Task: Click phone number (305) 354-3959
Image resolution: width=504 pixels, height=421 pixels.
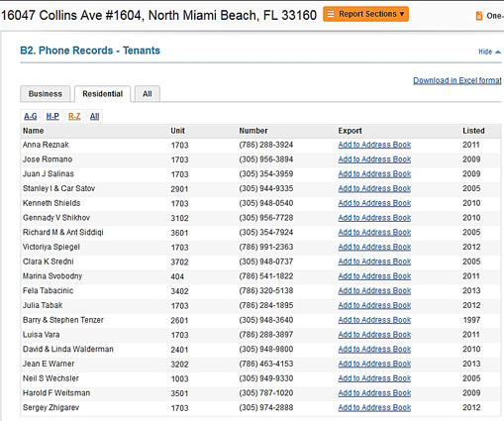Action: 266,174
